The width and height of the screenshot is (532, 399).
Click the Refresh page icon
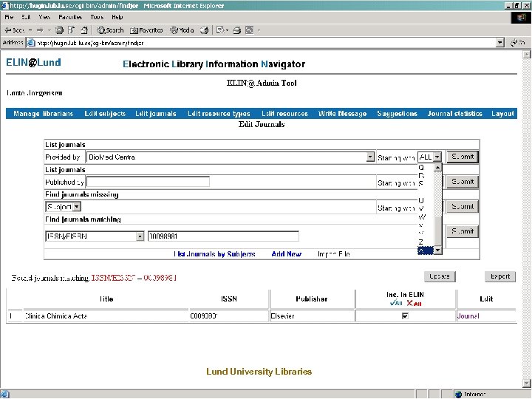[72, 30]
